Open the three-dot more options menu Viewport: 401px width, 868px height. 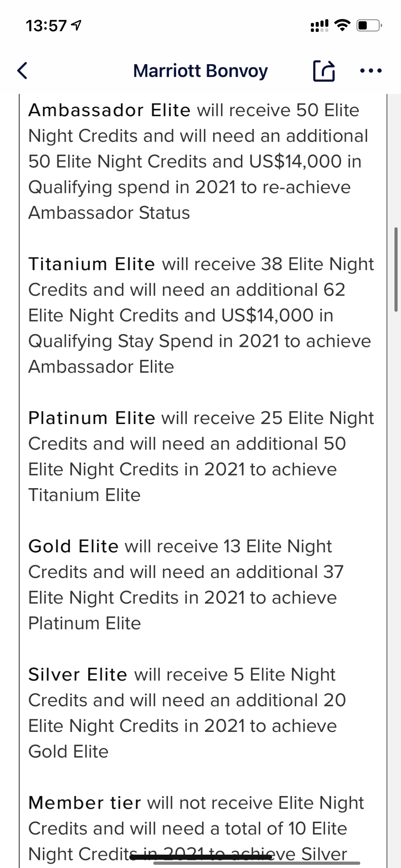pos(371,71)
